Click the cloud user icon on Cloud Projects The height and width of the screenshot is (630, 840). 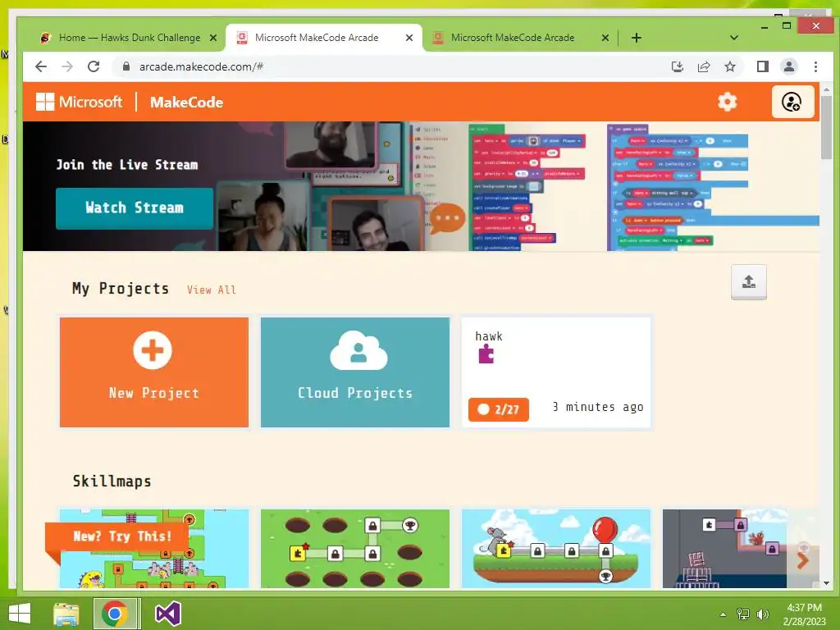(x=358, y=350)
